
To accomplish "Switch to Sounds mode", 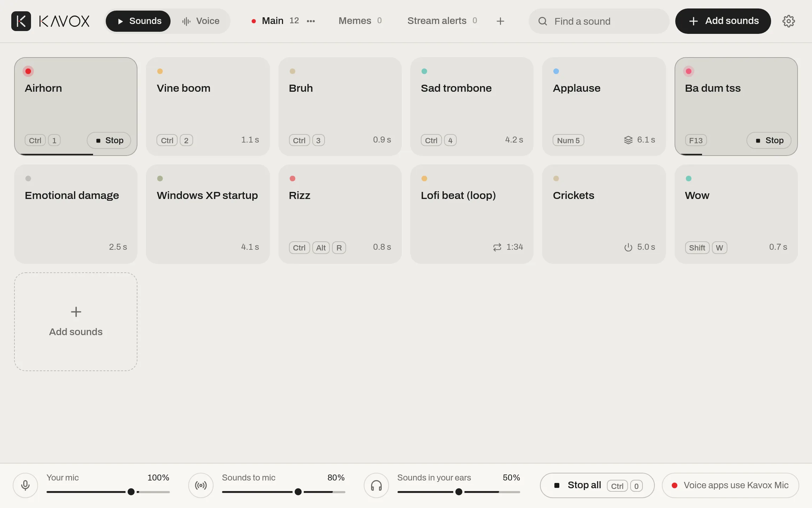I will click(138, 21).
